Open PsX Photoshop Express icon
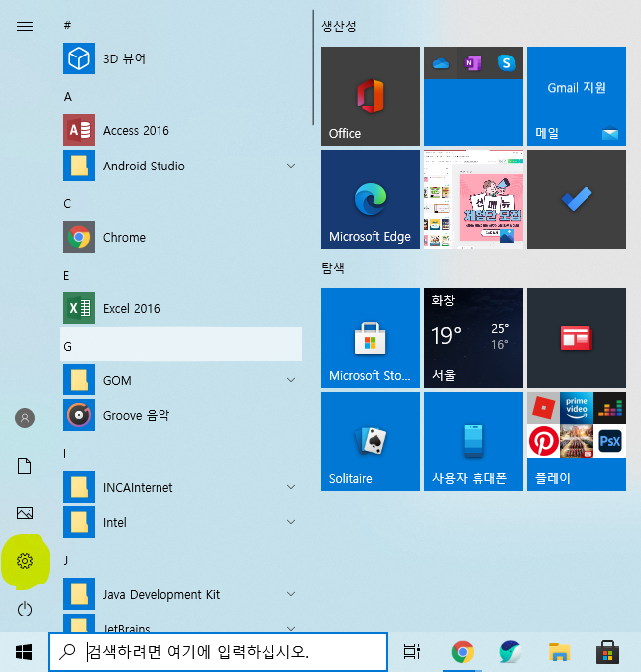Screen dimensions: 641x672 point(609,441)
